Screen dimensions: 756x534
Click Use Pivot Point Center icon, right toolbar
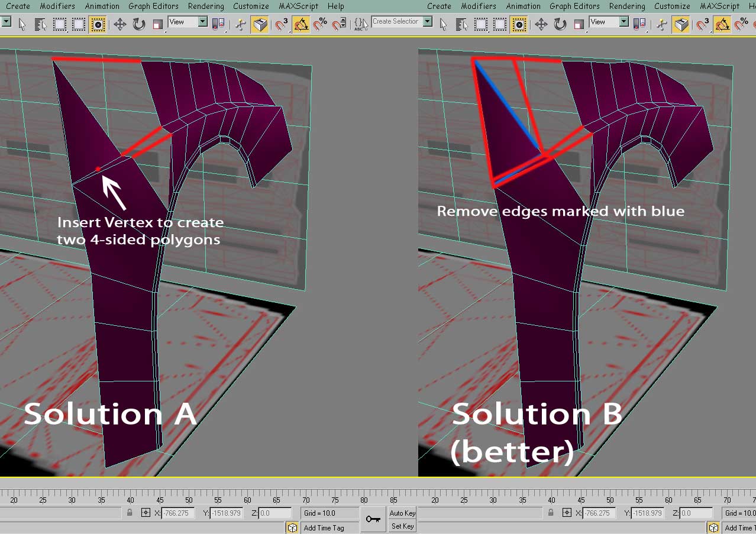point(639,24)
